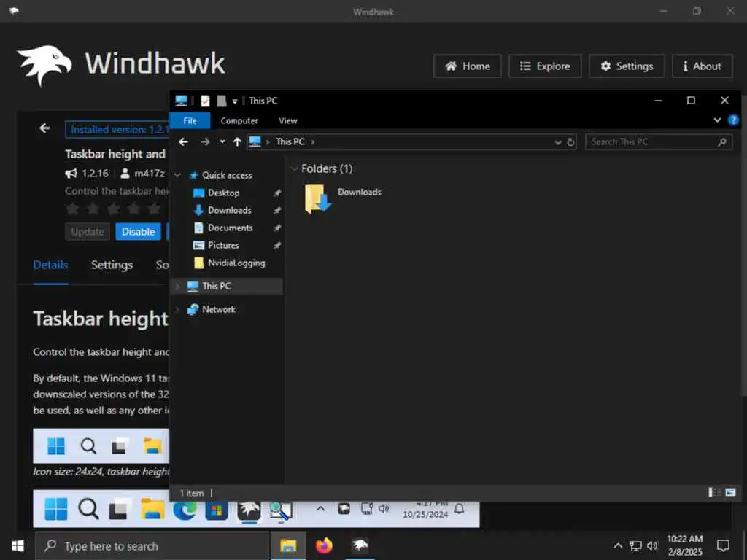
Task: Open Documents in Quick access
Action: tap(230, 228)
